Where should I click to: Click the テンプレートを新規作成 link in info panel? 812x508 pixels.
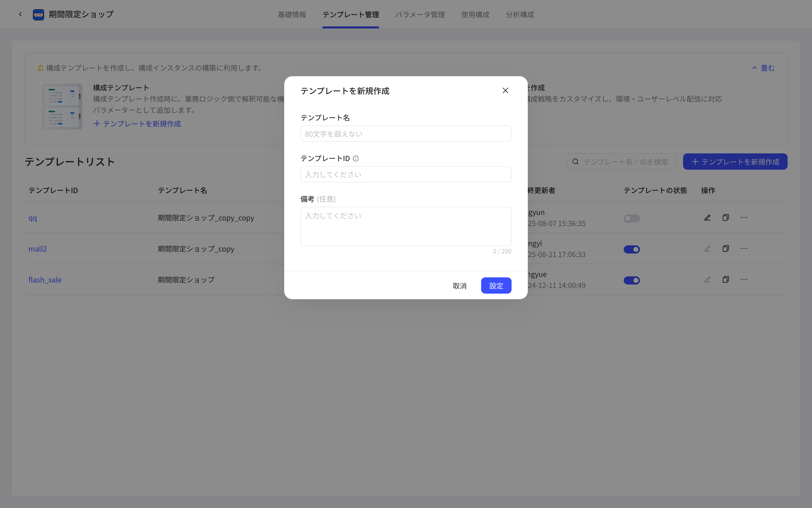click(x=137, y=124)
